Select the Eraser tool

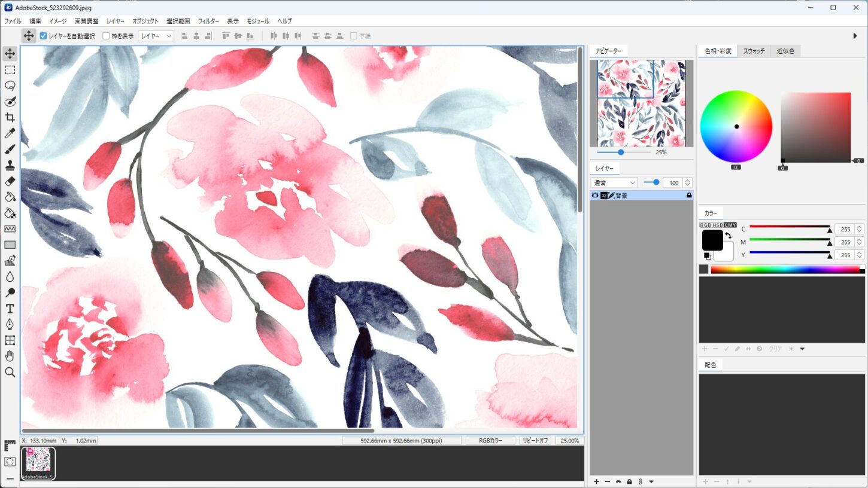tap(10, 181)
